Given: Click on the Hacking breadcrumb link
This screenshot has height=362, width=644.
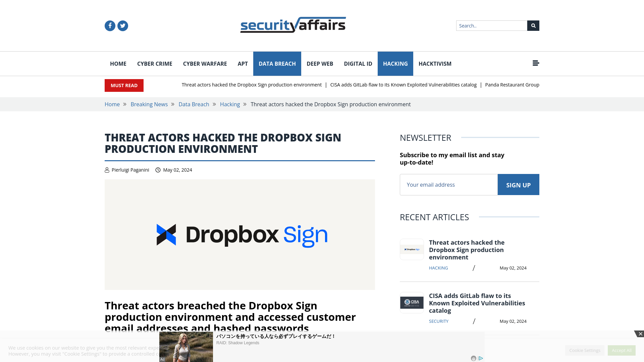Looking at the screenshot, I should pyautogui.click(x=229, y=104).
